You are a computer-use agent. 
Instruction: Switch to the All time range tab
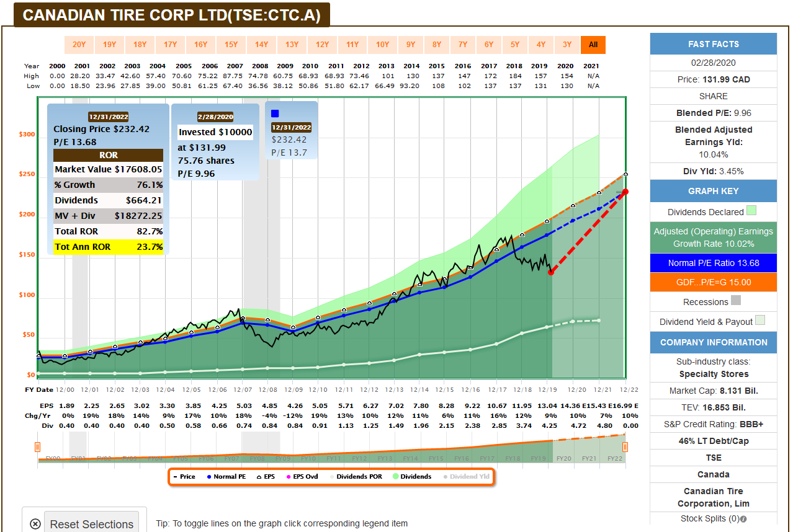point(593,45)
